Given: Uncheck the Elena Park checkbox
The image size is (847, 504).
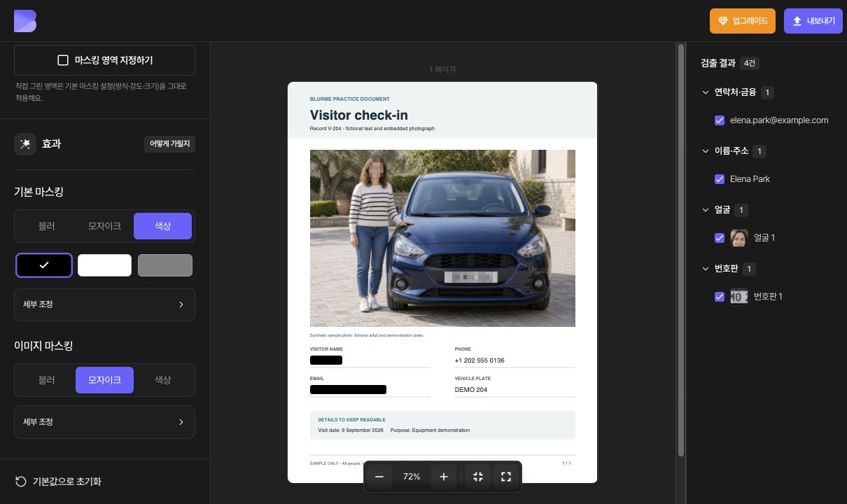Looking at the screenshot, I should pos(720,179).
